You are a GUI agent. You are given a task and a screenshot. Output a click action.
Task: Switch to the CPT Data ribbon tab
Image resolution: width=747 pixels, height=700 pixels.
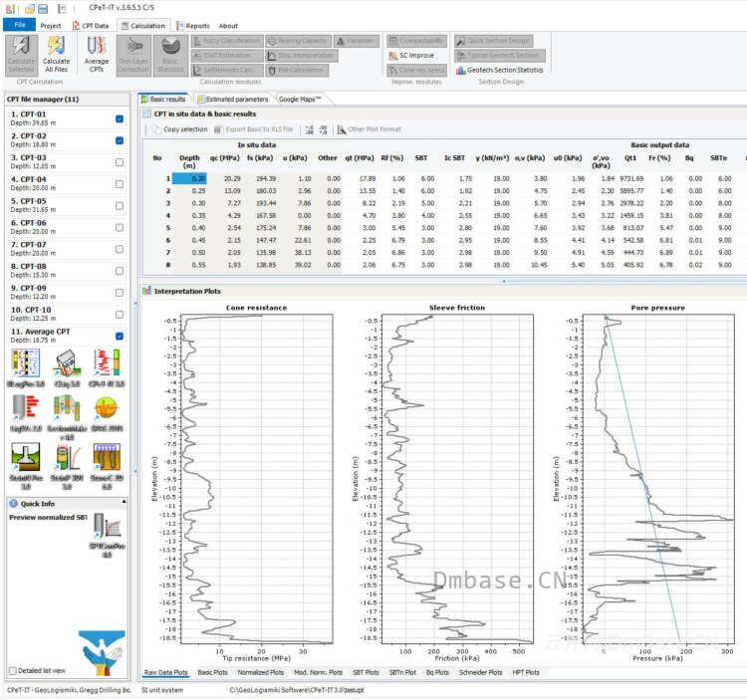[x=91, y=26]
